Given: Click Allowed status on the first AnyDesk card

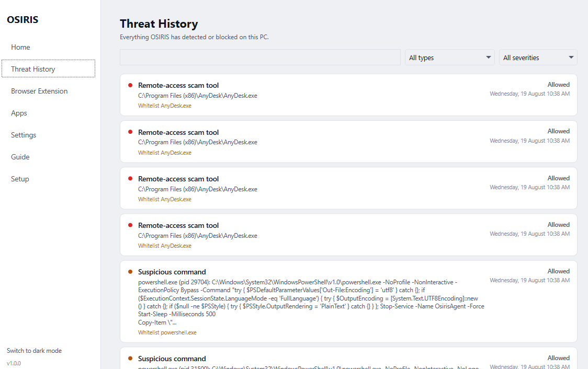Looking at the screenshot, I should pyautogui.click(x=558, y=85).
